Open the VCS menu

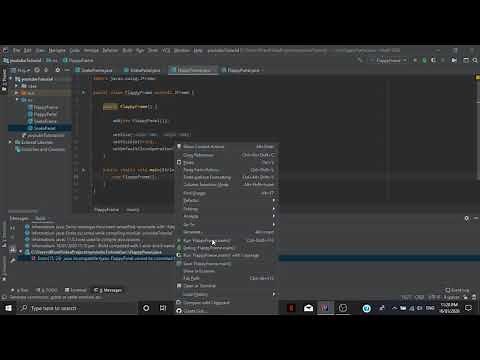(166, 50)
